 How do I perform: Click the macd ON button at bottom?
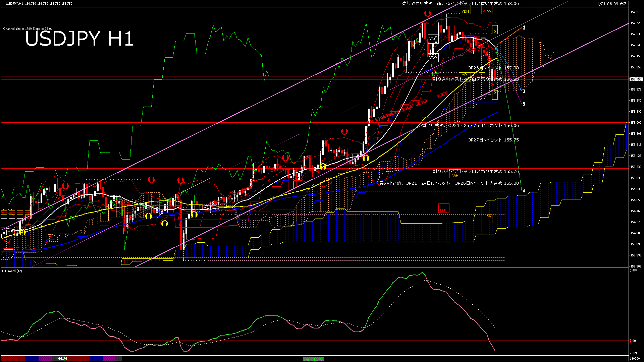(314, 359)
